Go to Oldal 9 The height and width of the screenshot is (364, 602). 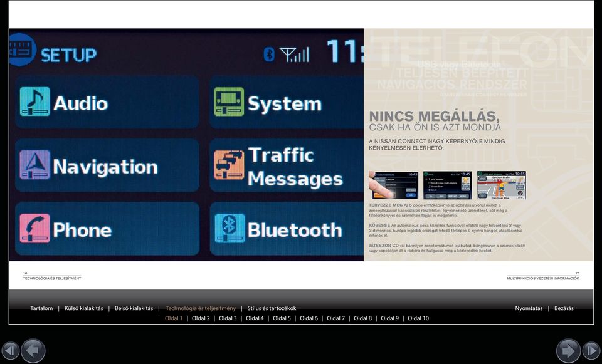point(390,318)
